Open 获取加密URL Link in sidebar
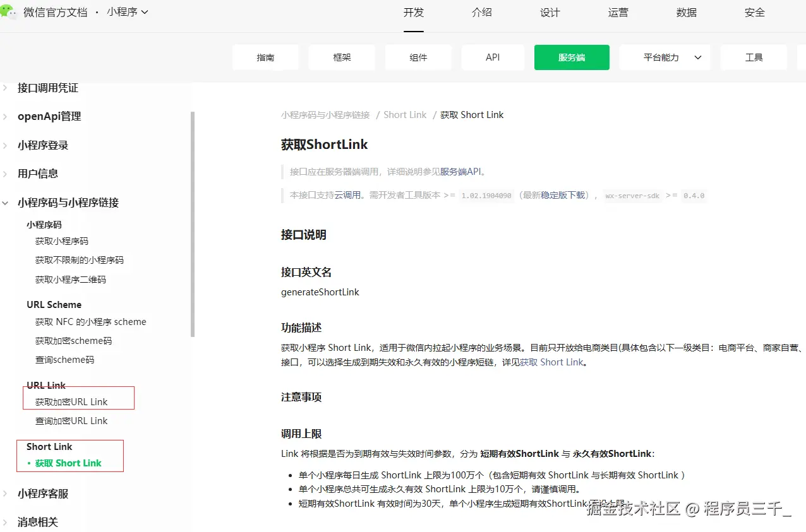 [x=71, y=402]
